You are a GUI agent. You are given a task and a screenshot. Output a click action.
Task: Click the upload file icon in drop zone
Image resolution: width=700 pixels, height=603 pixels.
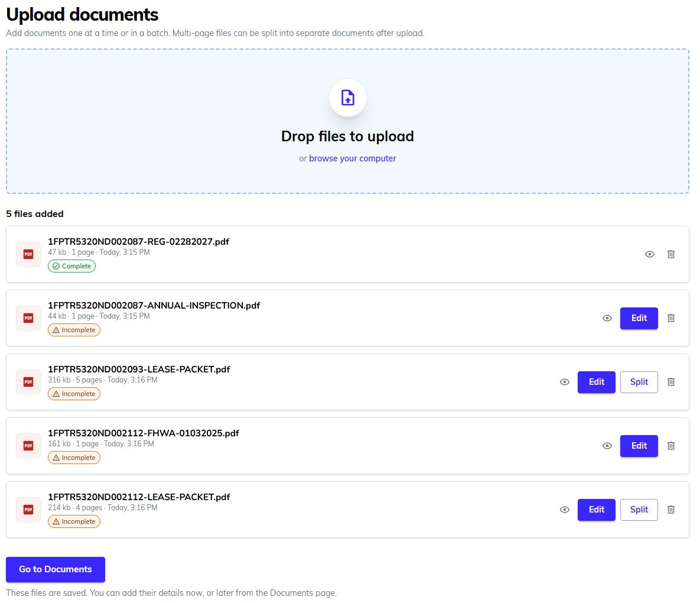click(x=348, y=98)
